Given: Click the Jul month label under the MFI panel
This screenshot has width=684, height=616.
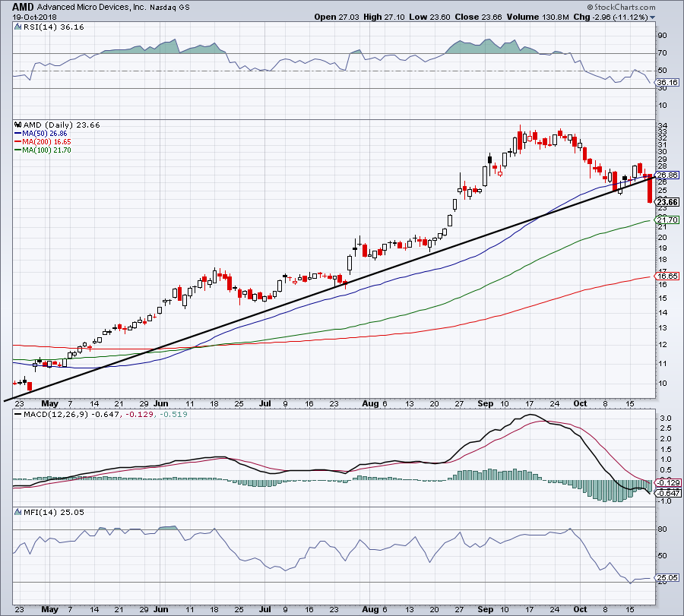Looking at the screenshot, I should pyautogui.click(x=264, y=609).
